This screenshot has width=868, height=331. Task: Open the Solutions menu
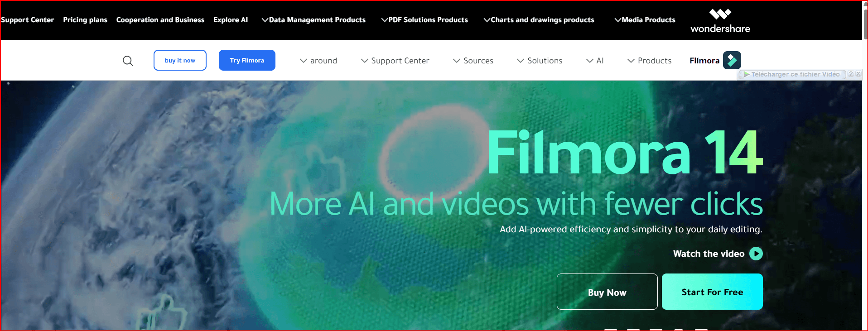pos(540,61)
